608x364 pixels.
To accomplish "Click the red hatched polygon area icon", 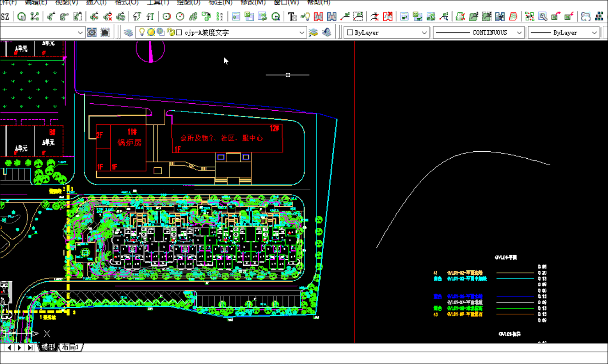I will pos(514,17).
